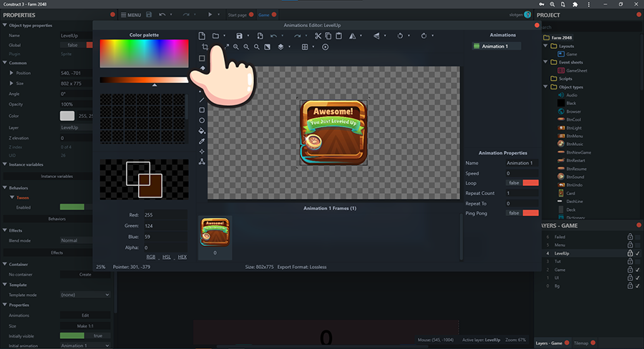Click the brightness slider under palette
Image resolution: width=644 pixels, height=349 pixels.
point(144,80)
